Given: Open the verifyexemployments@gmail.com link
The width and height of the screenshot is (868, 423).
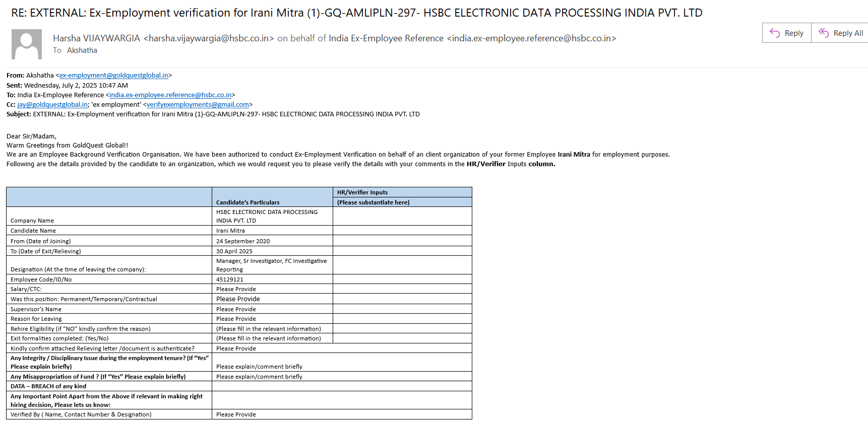Looking at the screenshot, I should 198,105.
